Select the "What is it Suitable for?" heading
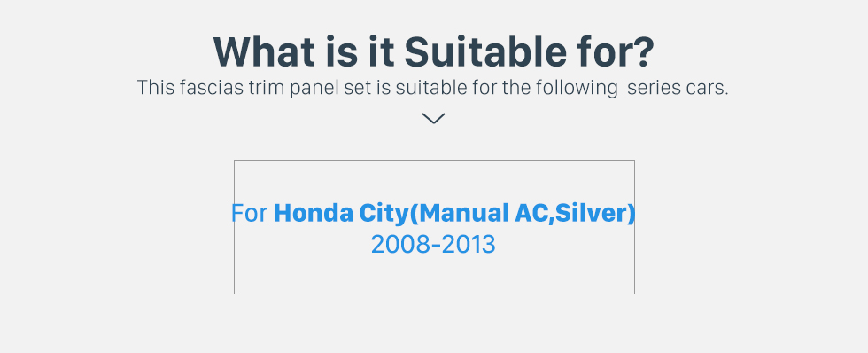 pos(433,52)
